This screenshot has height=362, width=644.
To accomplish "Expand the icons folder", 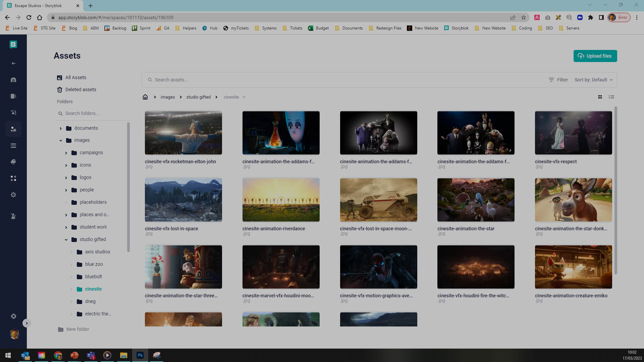I will point(66,165).
